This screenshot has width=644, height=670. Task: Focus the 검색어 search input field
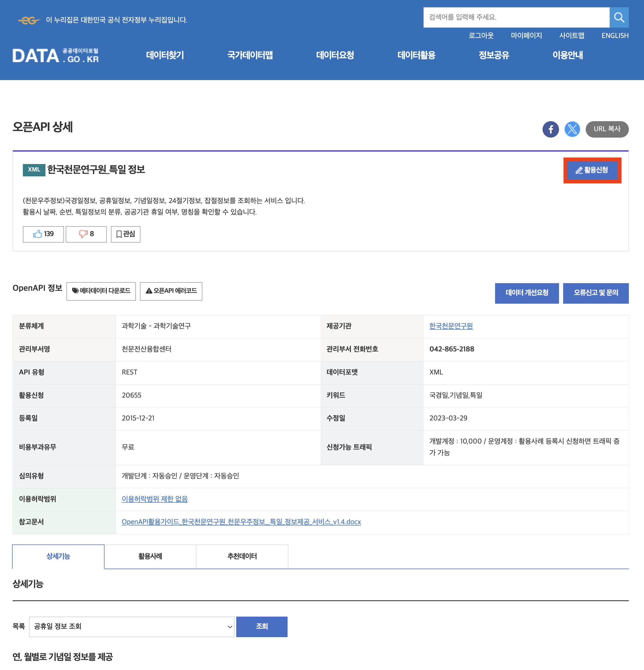(516, 17)
